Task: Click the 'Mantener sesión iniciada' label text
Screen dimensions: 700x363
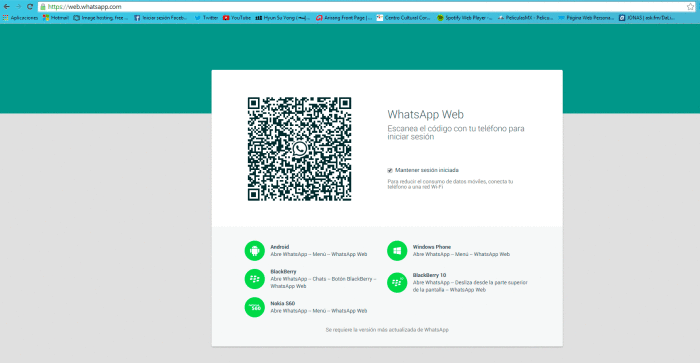Action: click(x=427, y=170)
